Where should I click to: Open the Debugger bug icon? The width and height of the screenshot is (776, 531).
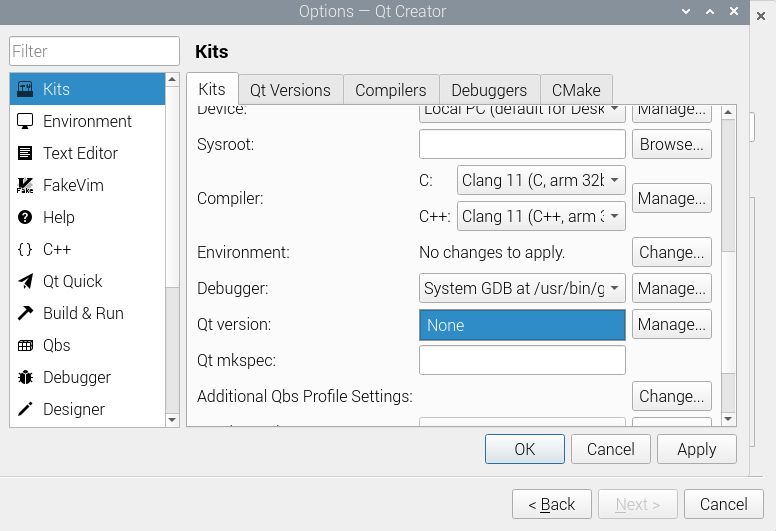(25, 377)
